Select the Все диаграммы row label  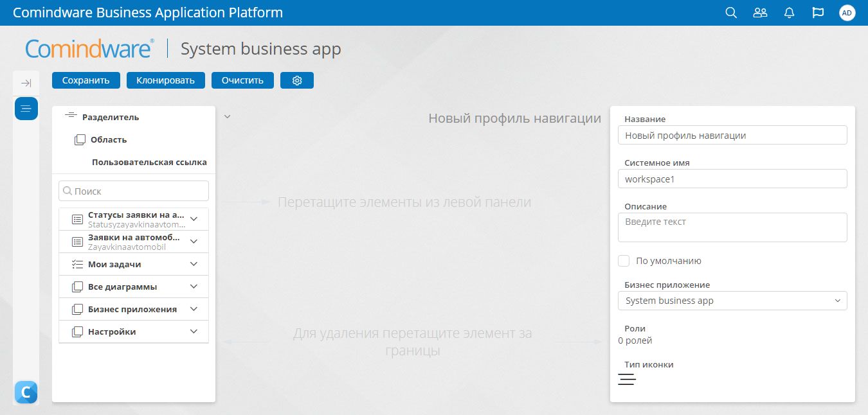click(123, 287)
